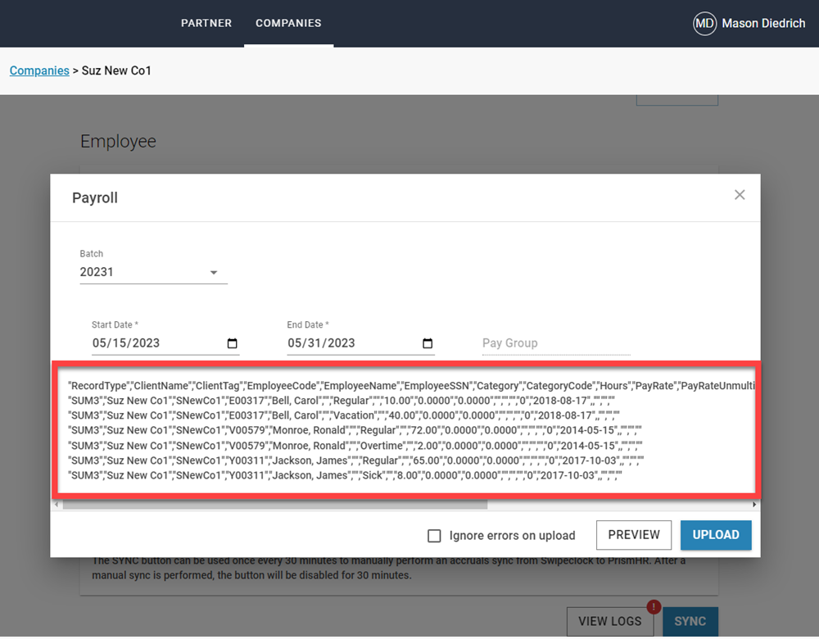
Task: Click the right scroll arrow below the data
Action: tap(754, 503)
